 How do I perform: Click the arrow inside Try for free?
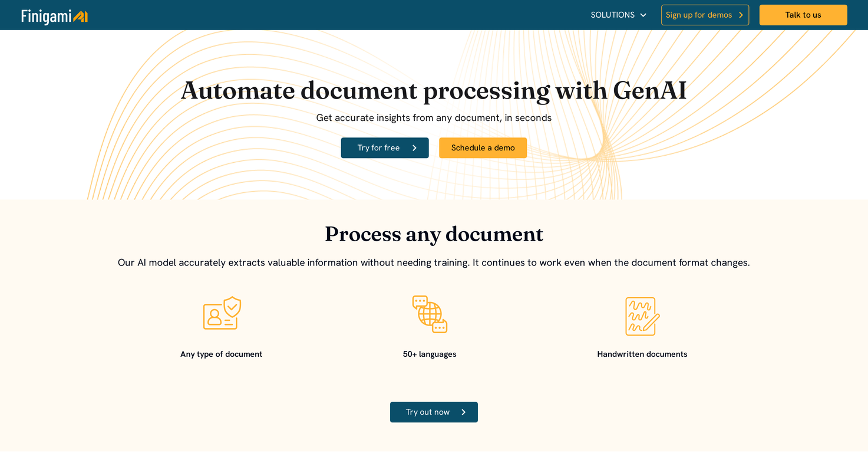click(x=414, y=148)
